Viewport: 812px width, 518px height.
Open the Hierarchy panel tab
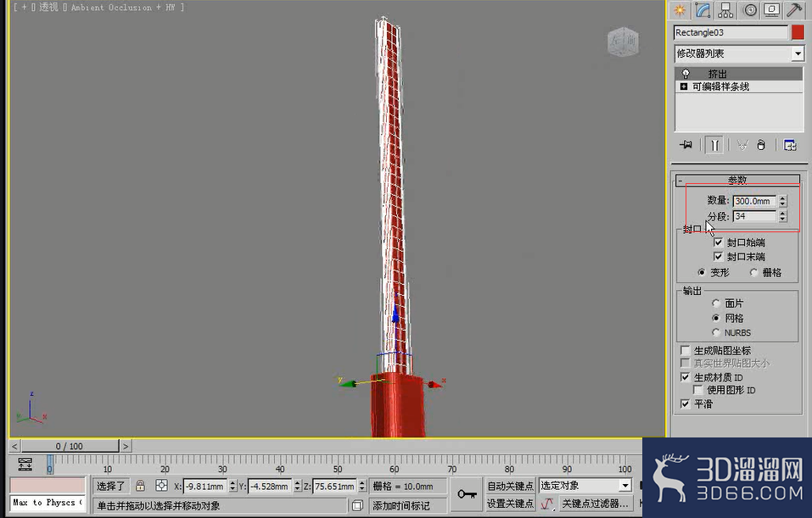725,10
